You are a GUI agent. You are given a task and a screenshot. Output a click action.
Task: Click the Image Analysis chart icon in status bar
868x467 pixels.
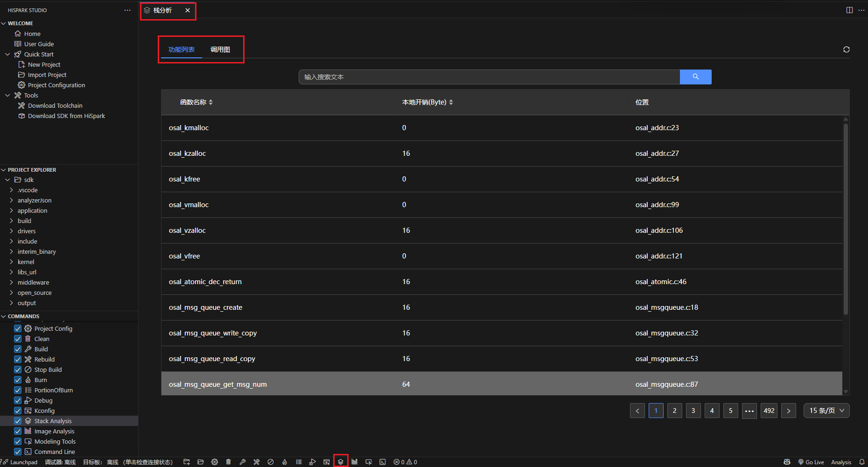355,462
